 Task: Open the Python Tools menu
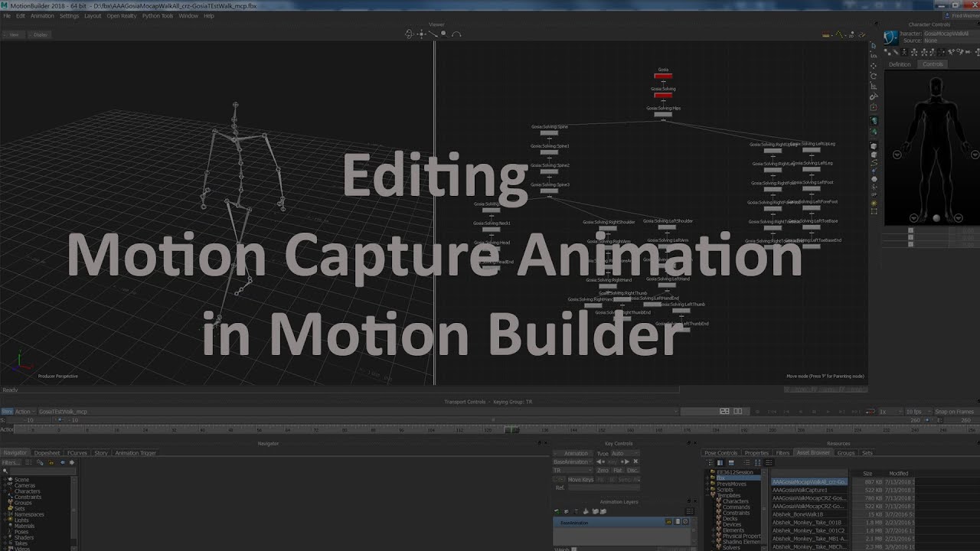(x=158, y=15)
